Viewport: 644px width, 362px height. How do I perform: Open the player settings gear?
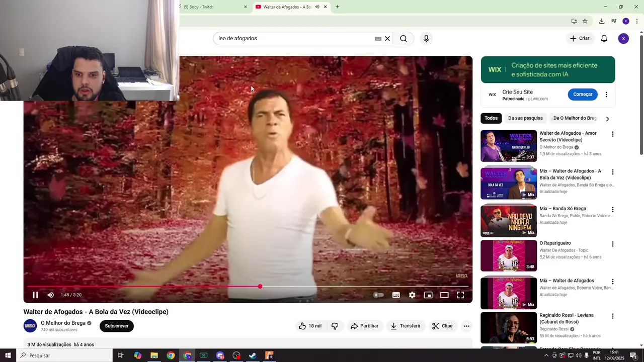coord(412,295)
